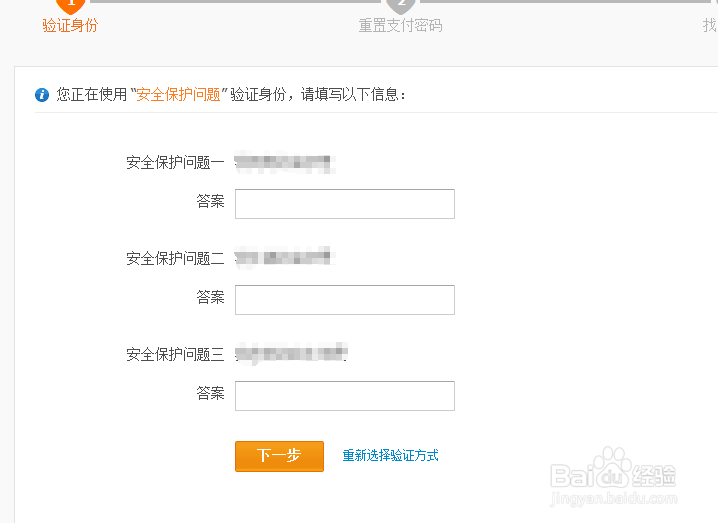Focus the answer field for 安全保护问题二
The height and width of the screenshot is (523, 718).
(x=344, y=299)
